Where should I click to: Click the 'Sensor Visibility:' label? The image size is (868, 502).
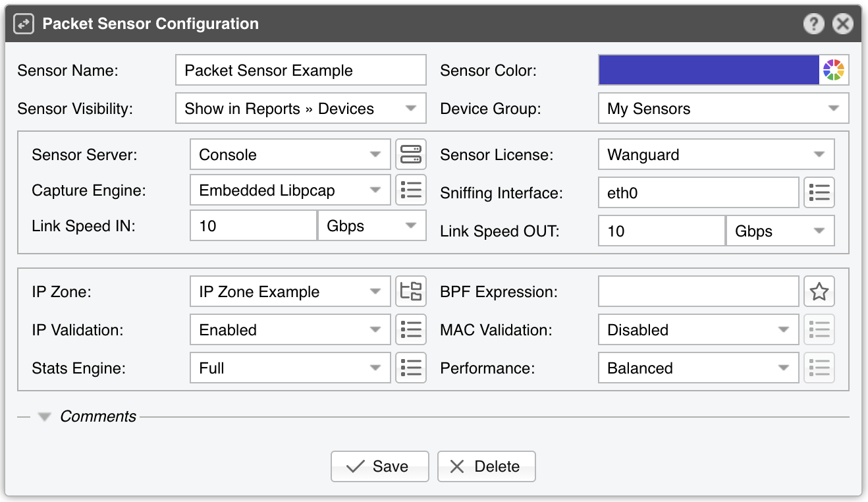point(75,109)
